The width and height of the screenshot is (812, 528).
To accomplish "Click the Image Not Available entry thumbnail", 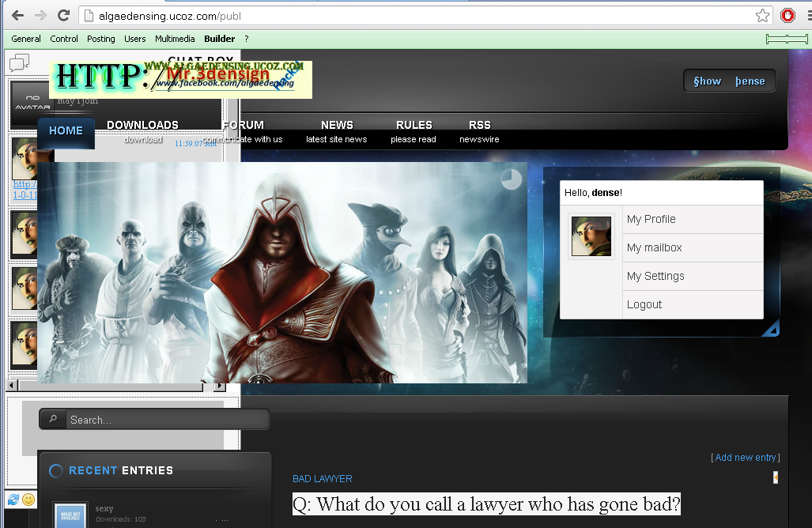I will [x=70, y=515].
